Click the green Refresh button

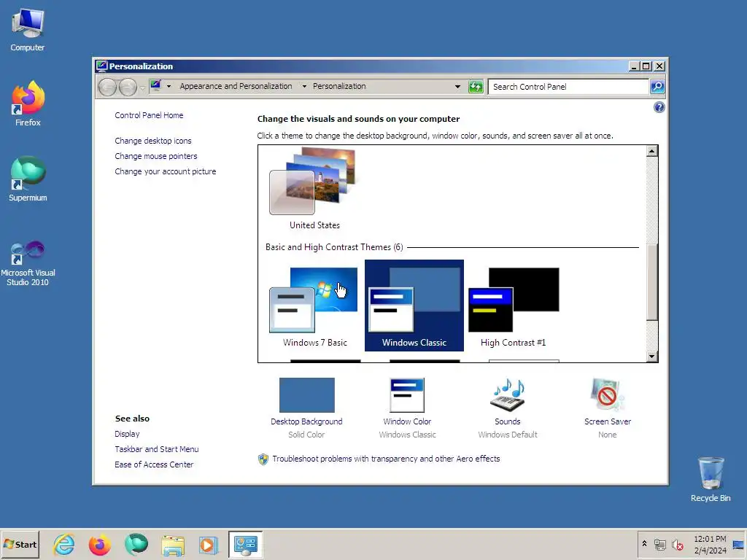point(476,87)
